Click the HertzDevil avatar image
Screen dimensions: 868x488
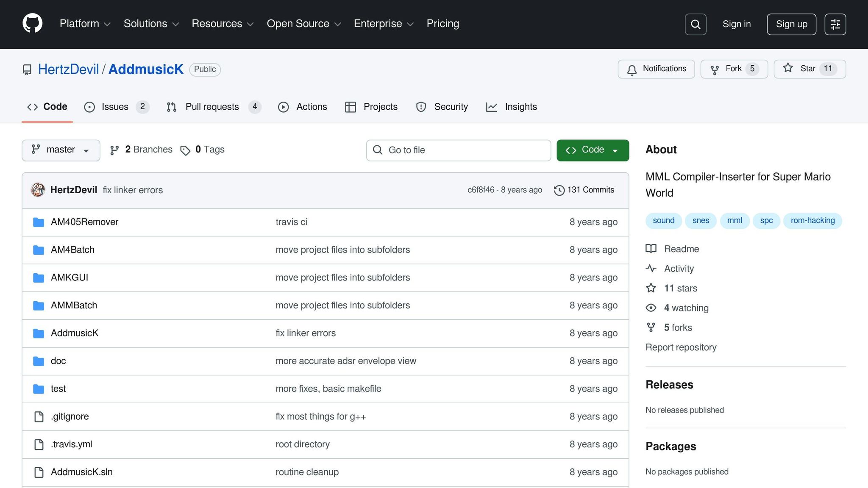click(x=38, y=190)
